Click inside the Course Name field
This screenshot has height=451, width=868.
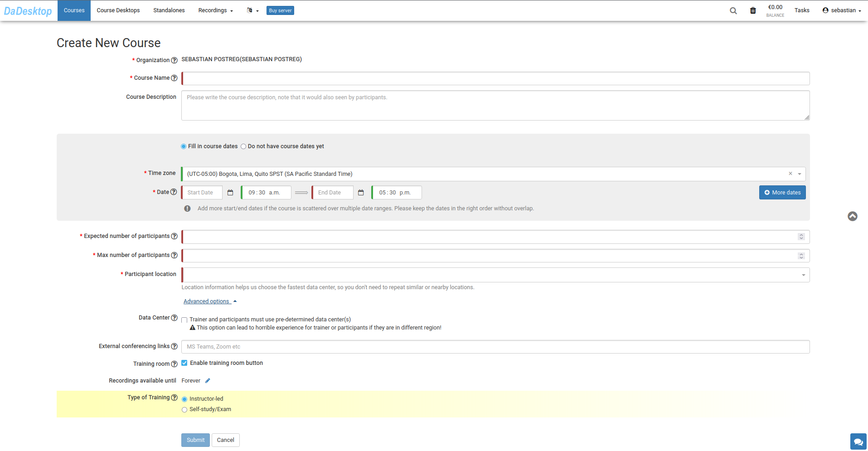(x=495, y=78)
